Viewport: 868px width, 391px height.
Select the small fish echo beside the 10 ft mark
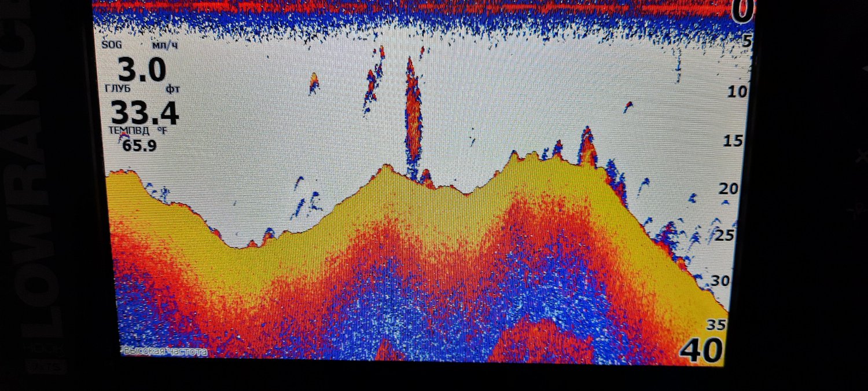628,106
